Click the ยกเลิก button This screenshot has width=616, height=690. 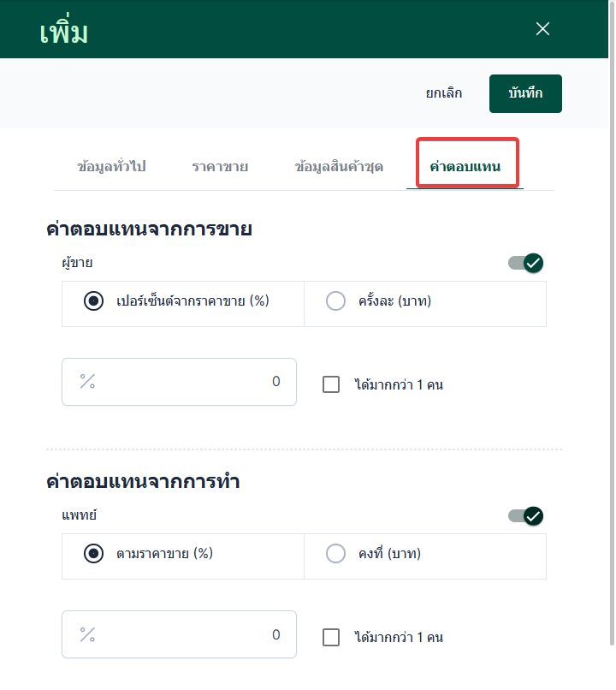[444, 93]
